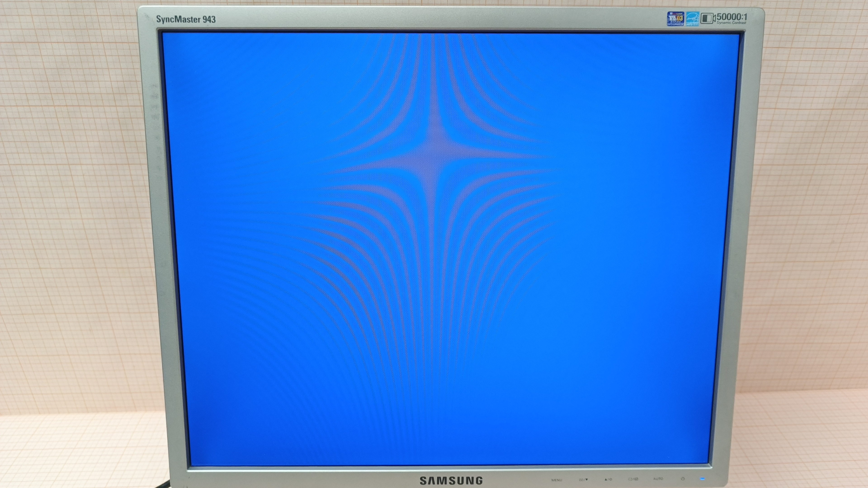The height and width of the screenshot is (488, 868).
Task: Tap the up arrow / brightness button
Action: 608,480
